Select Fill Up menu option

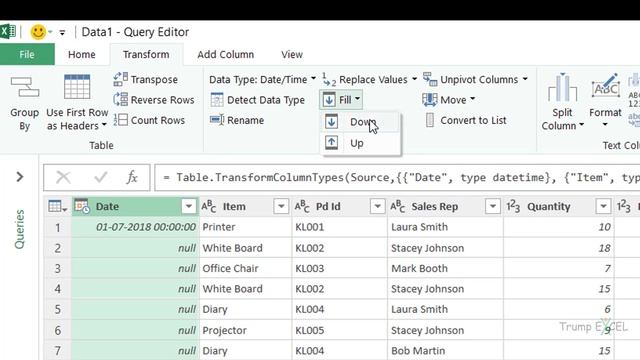(x=360, y=143)
